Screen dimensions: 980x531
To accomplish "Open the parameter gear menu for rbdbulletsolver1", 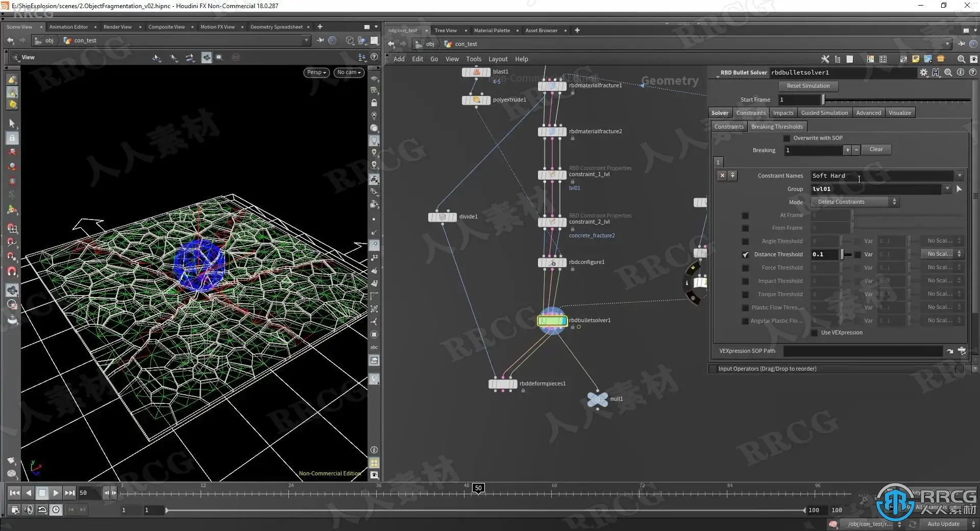I will click(x=923, y=73).
